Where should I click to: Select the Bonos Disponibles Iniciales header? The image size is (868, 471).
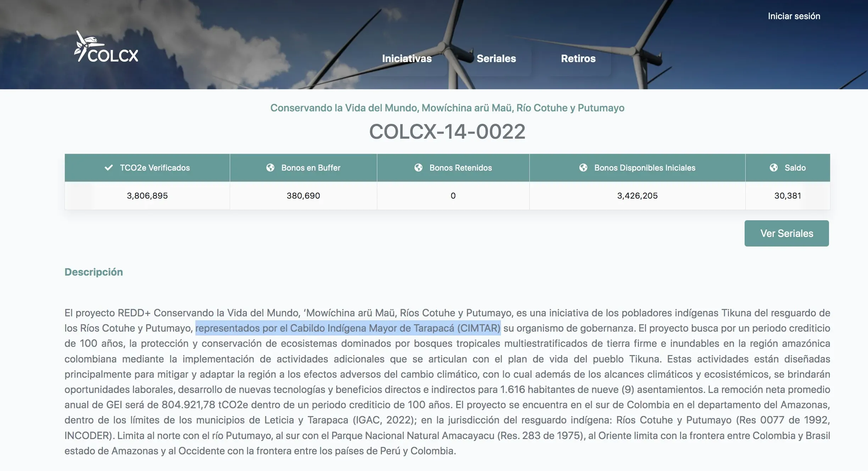(x=637, y=168)
